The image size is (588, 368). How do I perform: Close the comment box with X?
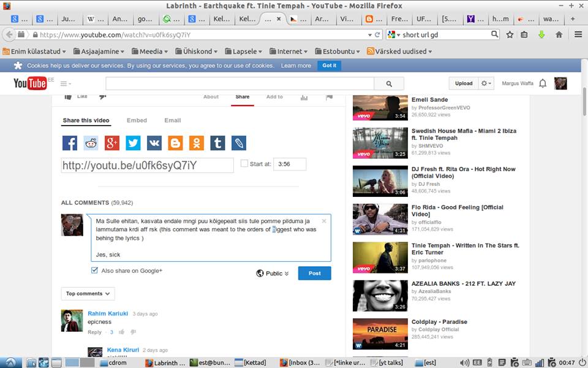click(324, 221)
